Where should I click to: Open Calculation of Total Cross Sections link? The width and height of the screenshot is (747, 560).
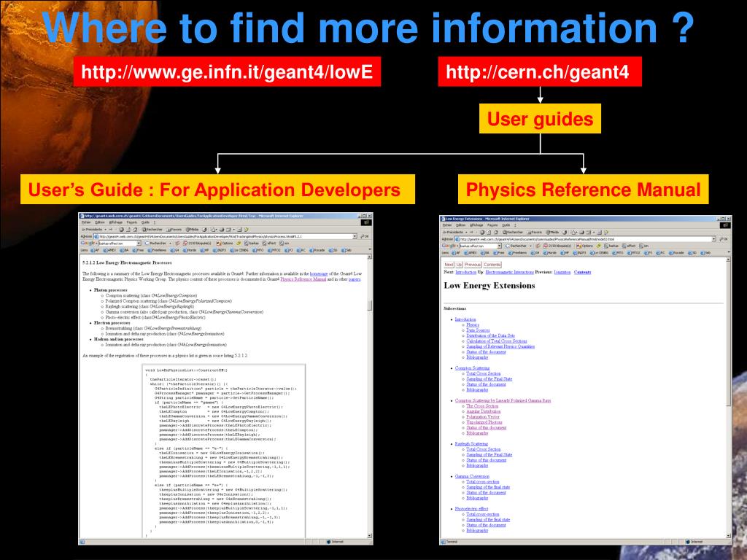[496, 341]
